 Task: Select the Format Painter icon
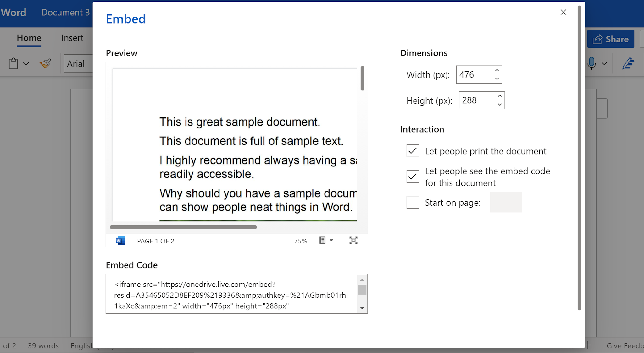coord(45,63)
